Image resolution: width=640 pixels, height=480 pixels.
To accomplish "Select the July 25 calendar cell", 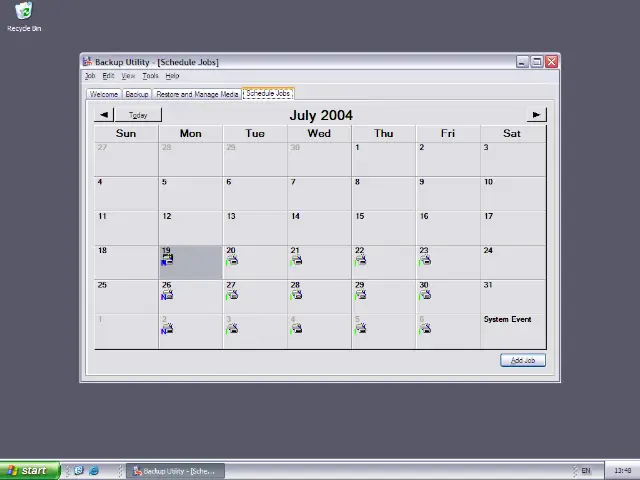I will 126,297.
